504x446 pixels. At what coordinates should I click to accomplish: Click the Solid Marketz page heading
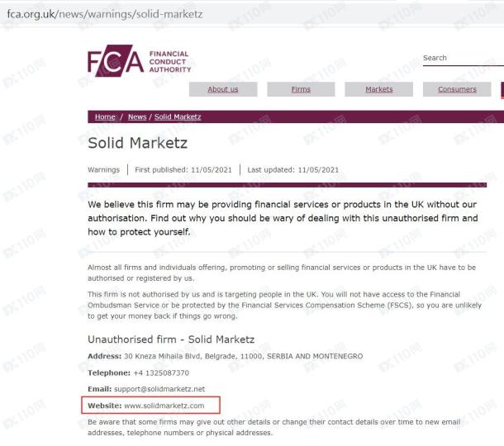coord(138,143)
